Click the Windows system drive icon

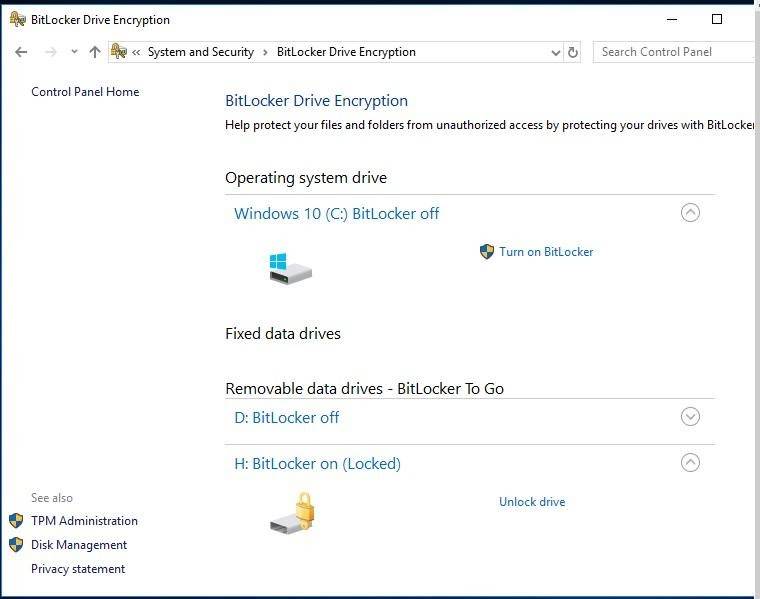click(x=290, y=268)
